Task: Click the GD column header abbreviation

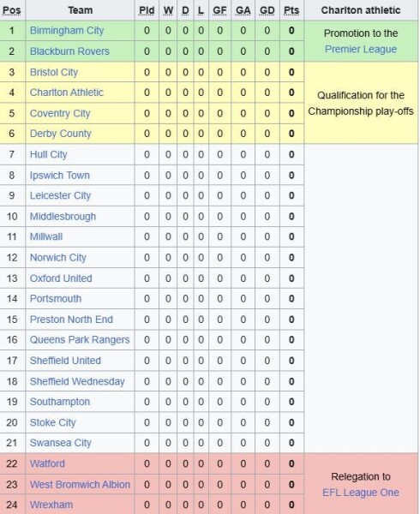Action: [x=267, y=10]
